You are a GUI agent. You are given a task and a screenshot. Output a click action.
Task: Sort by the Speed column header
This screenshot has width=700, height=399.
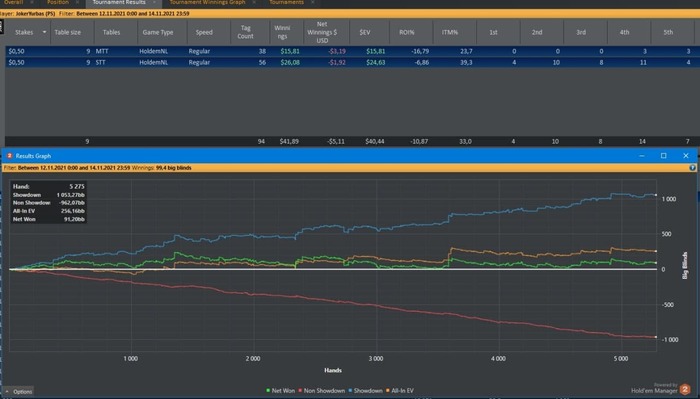204,32
